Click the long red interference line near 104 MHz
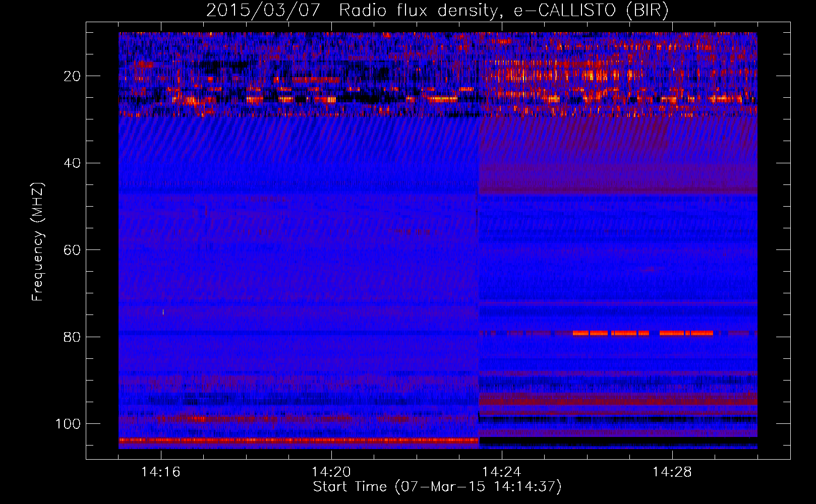 tap(299, 440)
